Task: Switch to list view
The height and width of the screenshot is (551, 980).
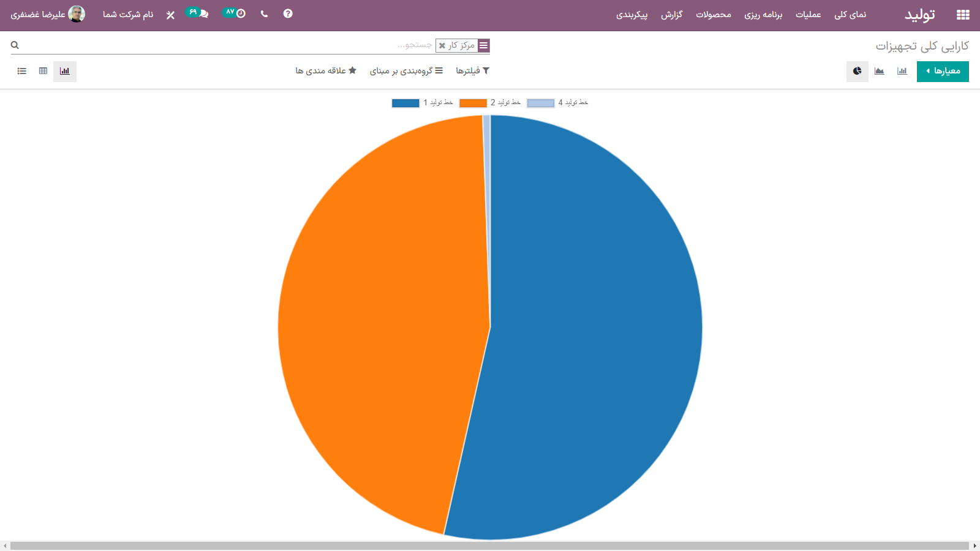Action: point(22,71)
